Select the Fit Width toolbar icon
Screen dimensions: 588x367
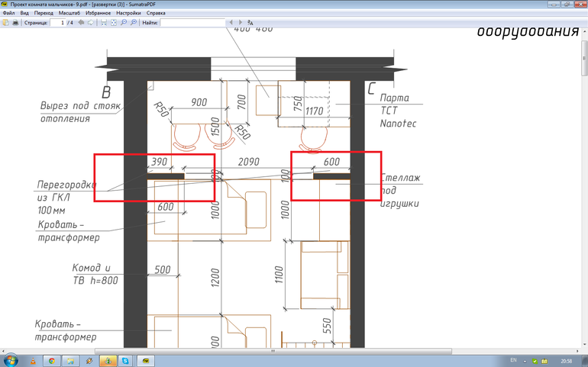coord(104,23)
